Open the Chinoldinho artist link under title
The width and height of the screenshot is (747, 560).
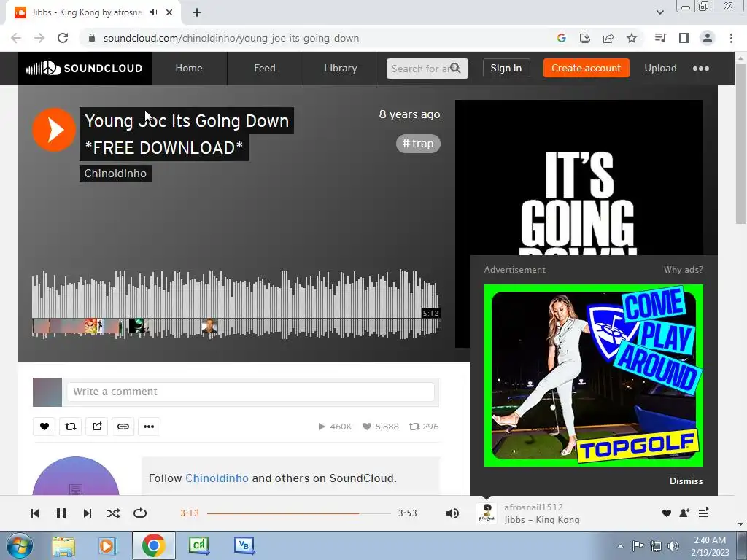pyautogui.click(x=115, y=174)
